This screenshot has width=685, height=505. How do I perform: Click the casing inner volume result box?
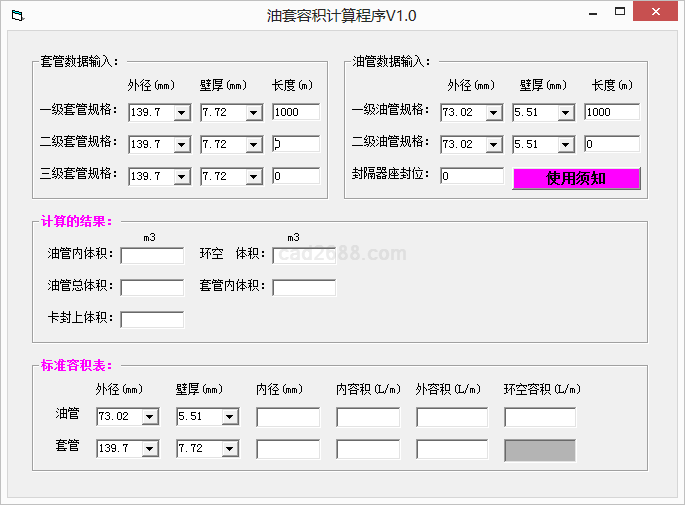click(304, 288)
